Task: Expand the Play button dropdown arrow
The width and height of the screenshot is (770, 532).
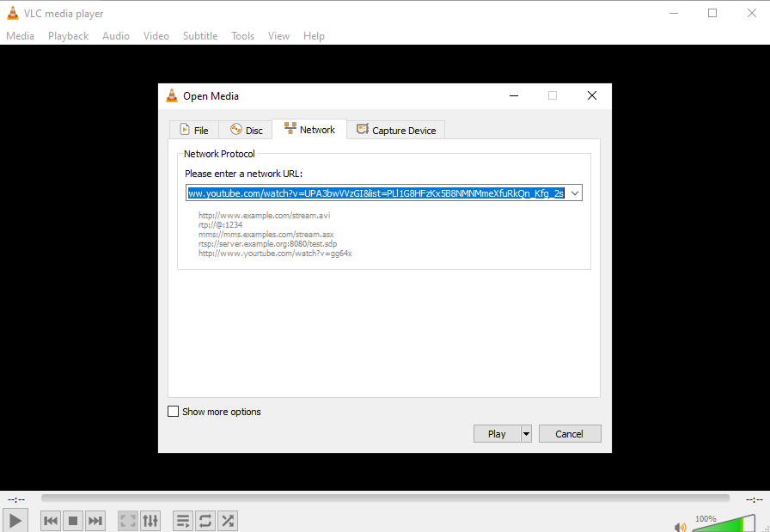Action: [526, 434]
